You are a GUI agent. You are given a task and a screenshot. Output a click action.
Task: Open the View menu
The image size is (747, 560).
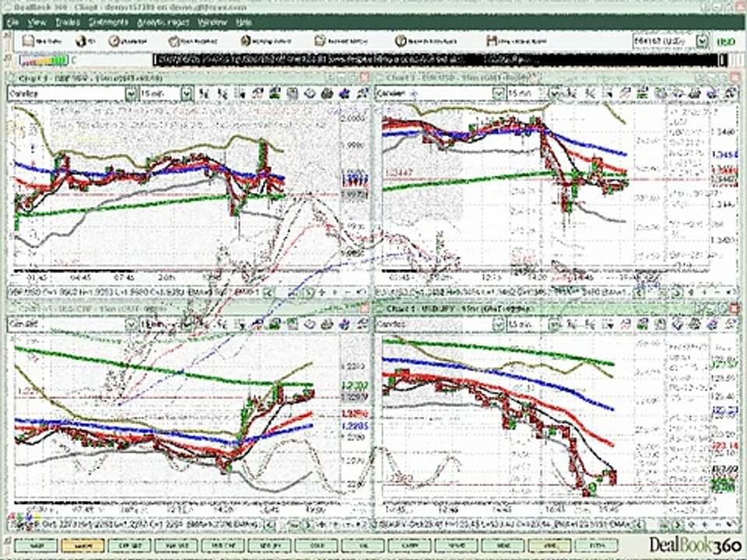[37, 23]
